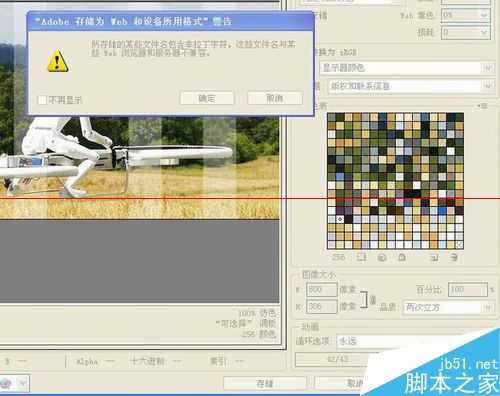Click 取消 in the warning dialog

coord(275,98)
